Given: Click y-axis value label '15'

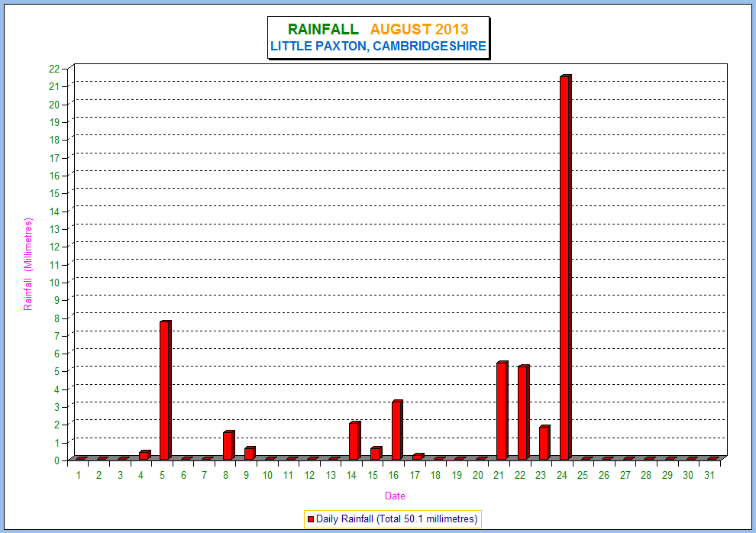Looking at the screenshot, I should 54,194.
